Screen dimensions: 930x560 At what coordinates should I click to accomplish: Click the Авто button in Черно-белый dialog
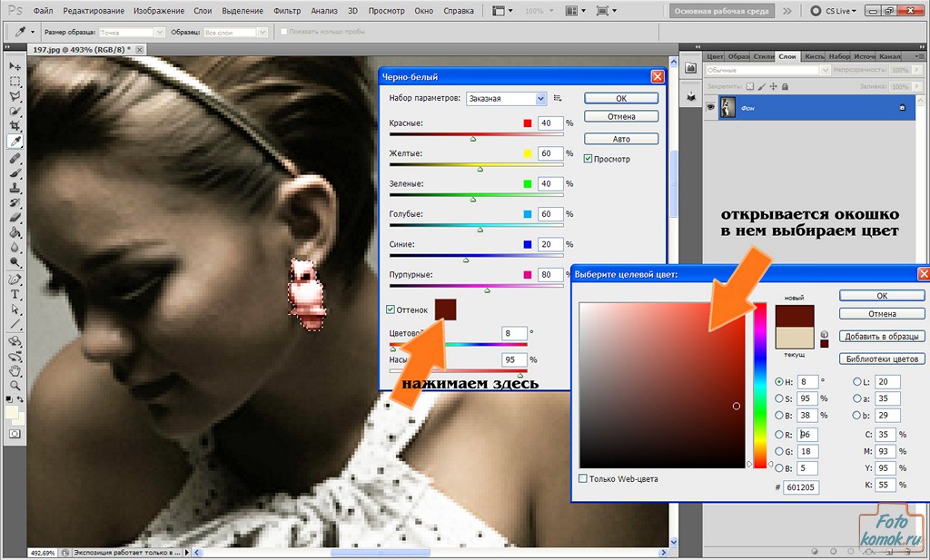click(x=621, y=139)
